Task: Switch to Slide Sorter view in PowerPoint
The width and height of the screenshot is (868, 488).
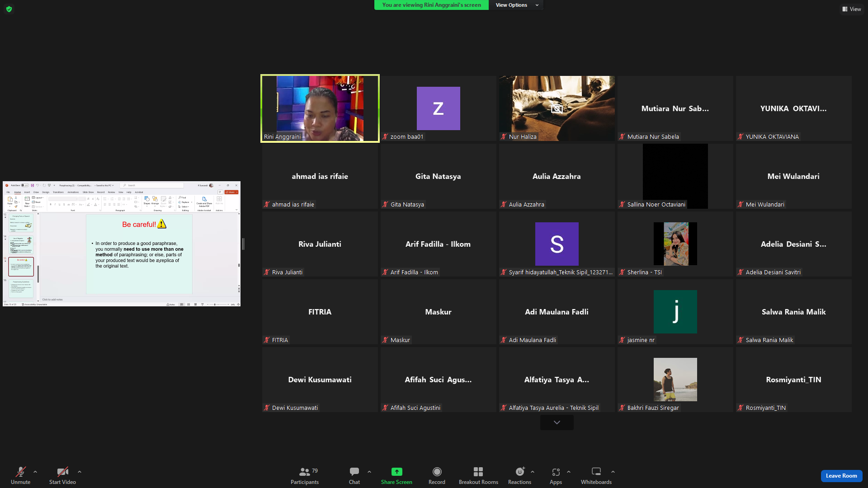Action: click(x=189, y=305)
